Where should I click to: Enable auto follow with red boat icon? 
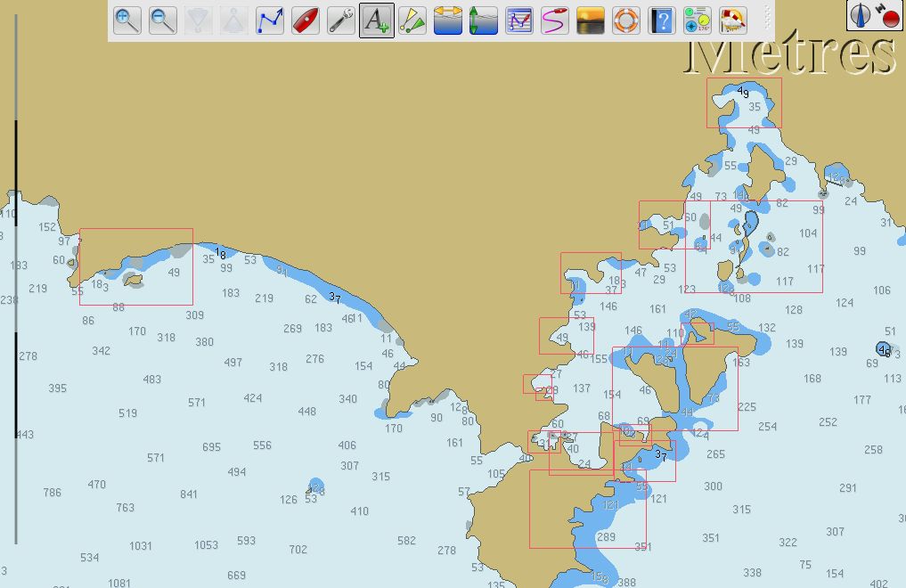pos(306,20)
